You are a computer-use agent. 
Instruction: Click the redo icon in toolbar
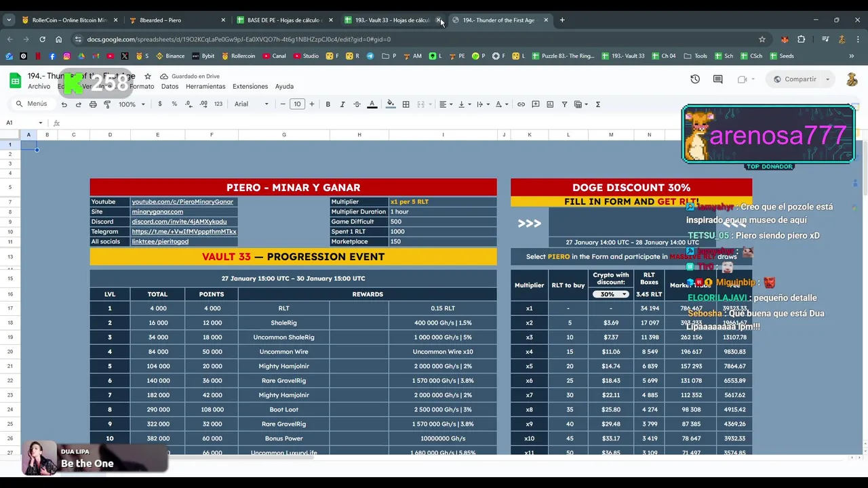point(78,104)
